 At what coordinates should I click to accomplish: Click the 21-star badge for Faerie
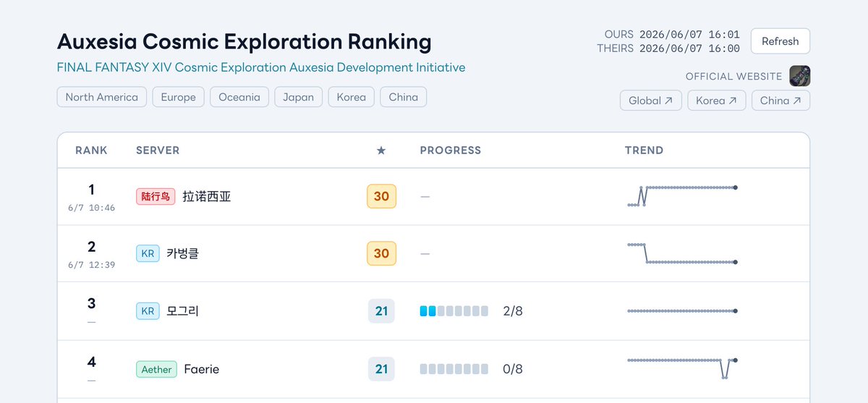pyautogui.click(x=381, y=369)
